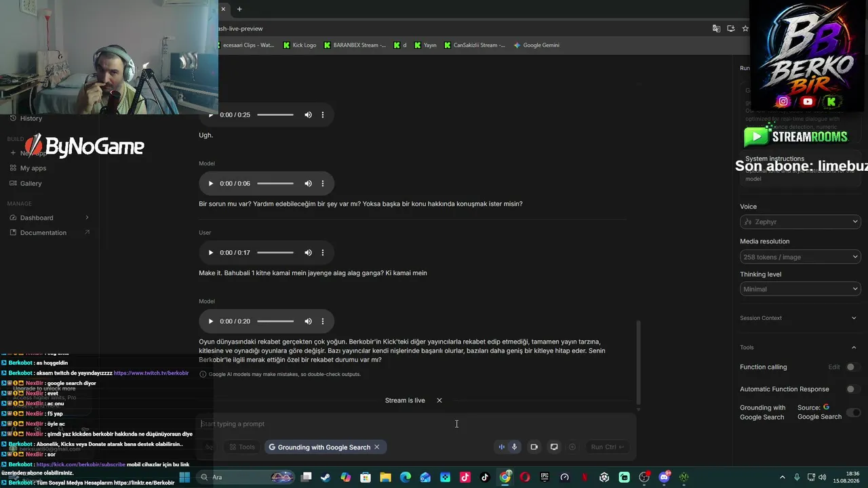Open the Windows Start menu

tap(184, 477)
